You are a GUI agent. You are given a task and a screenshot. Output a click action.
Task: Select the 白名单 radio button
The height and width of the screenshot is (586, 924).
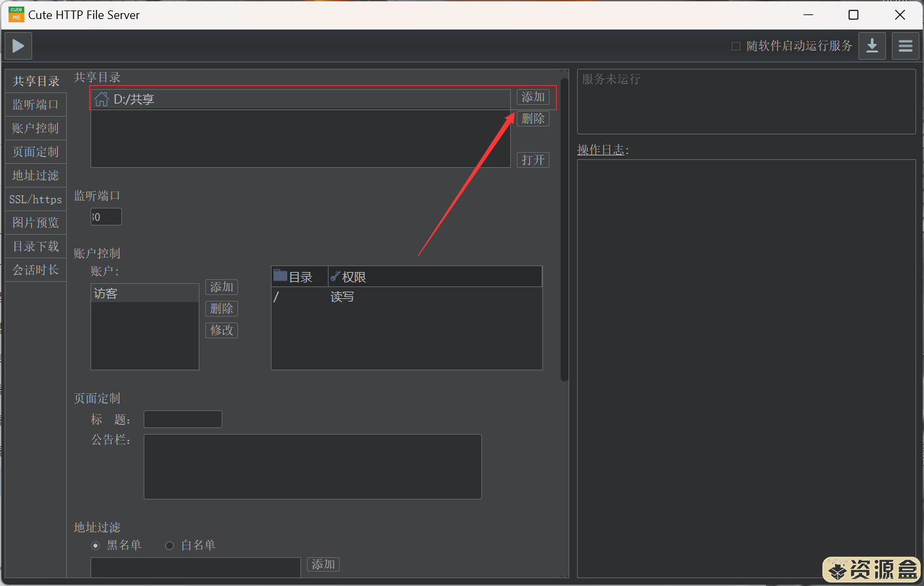(x=170, y=545)
